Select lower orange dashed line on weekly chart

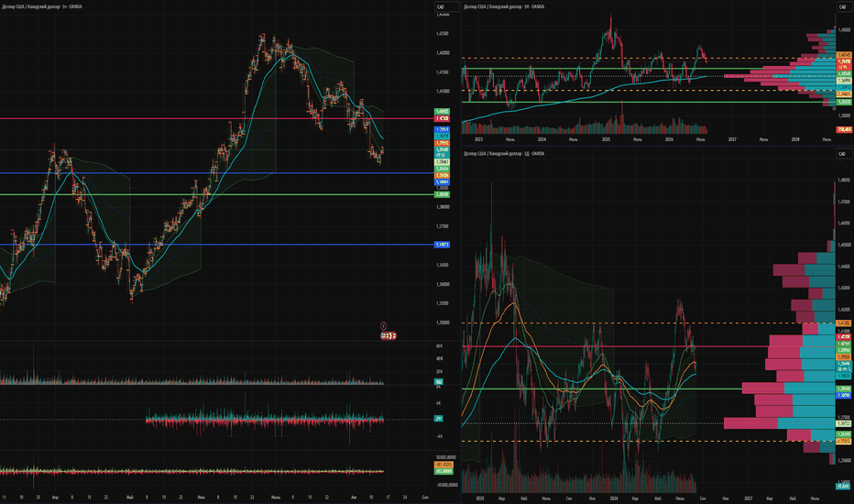(x=648, y=91)
